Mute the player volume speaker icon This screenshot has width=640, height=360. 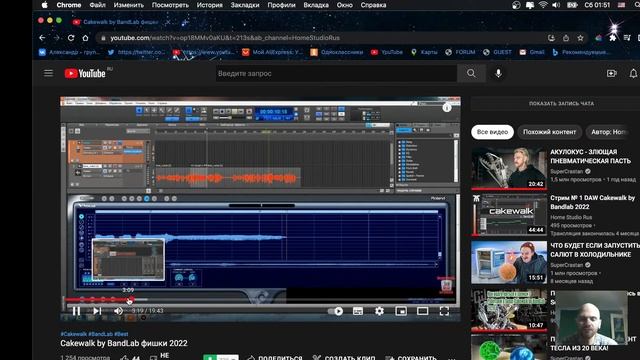click(118, 311)
